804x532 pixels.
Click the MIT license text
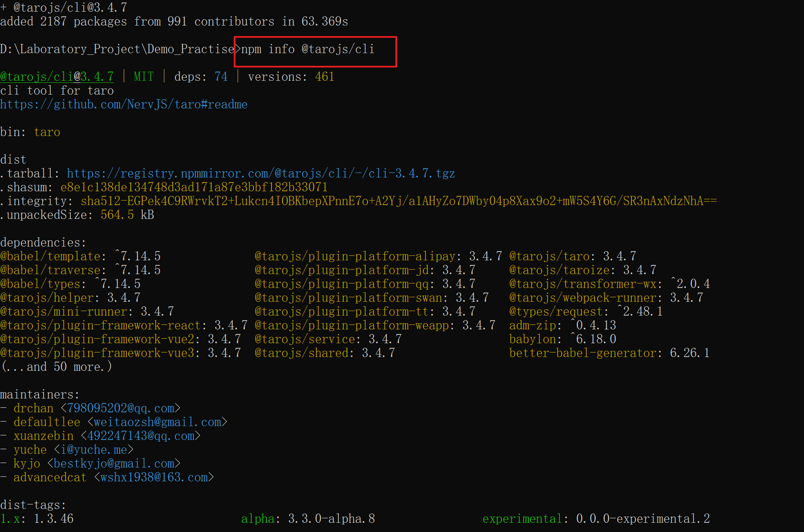tap(144, 77)
